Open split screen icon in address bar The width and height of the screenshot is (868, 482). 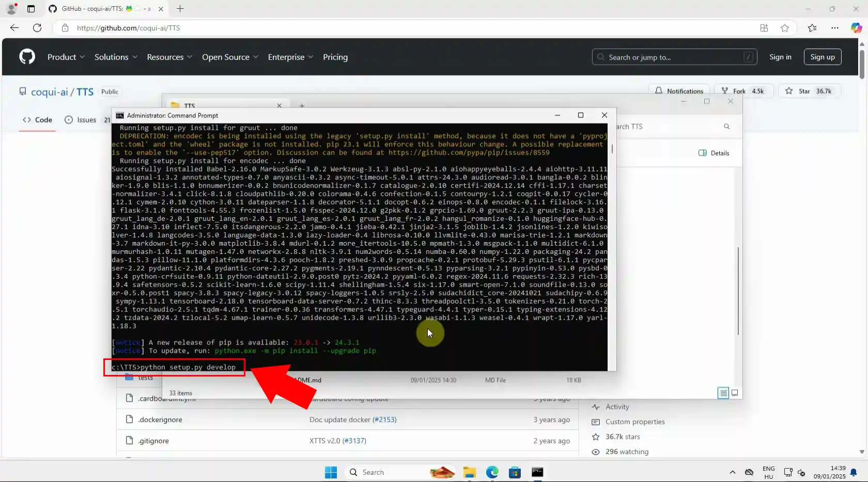764,28
